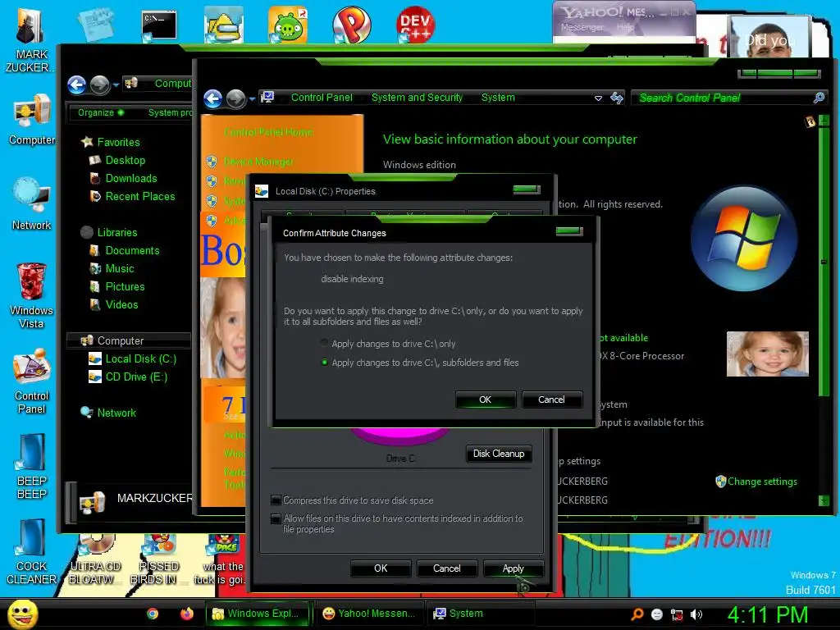Open Documents library
The image size is (840, 630).
point(132,251)
